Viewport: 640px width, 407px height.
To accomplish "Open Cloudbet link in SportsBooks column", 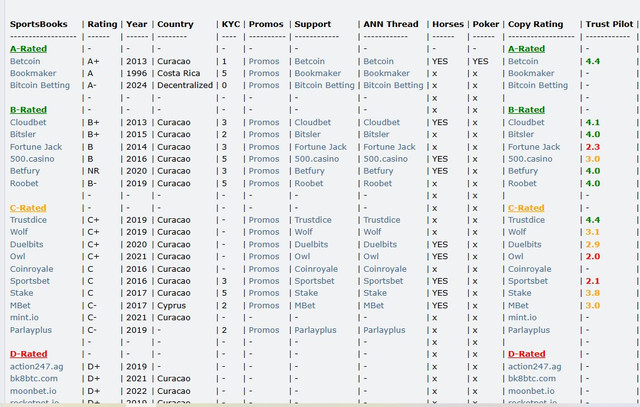I will tap(28, 122).
